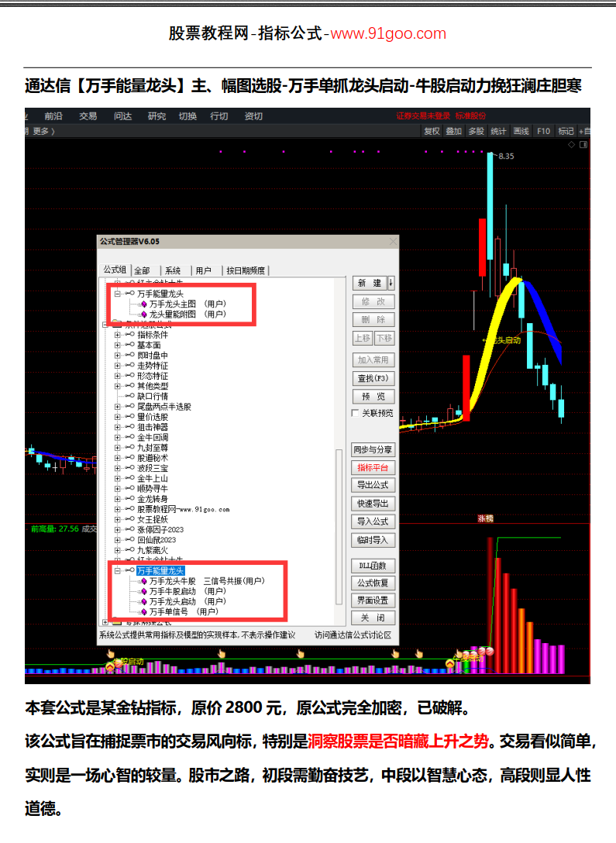Click the 快速导出 button
The width and height of the screenshot is (616, 843).
point(373,504)
